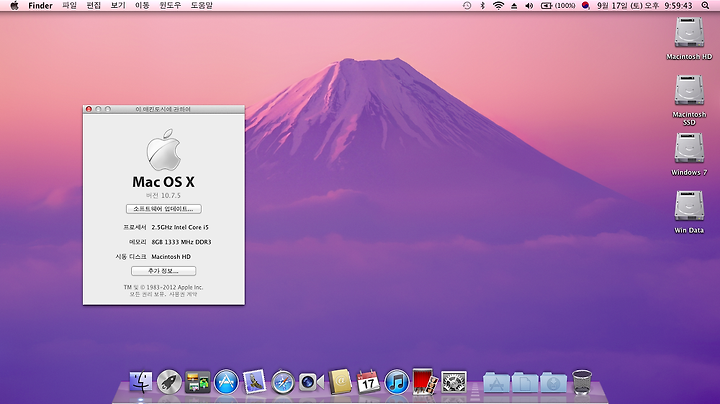Open the Documents folder stack in Dock
The height and width of the screenshot is (404, 720).
(525, 382)
